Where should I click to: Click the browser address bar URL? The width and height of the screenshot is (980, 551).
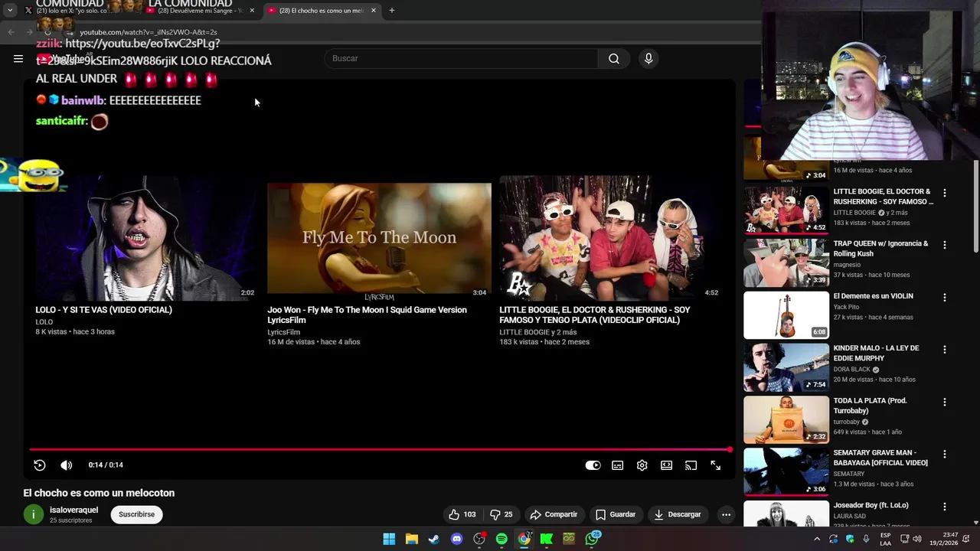click(149, 32)
